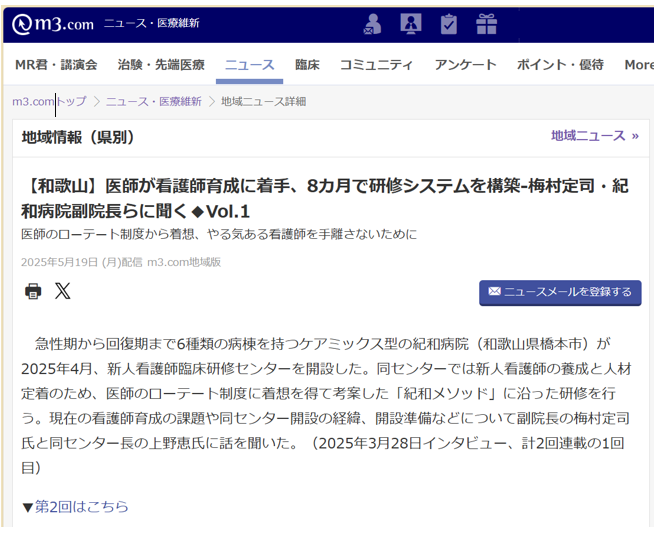Click the m3.com logo

53,24
